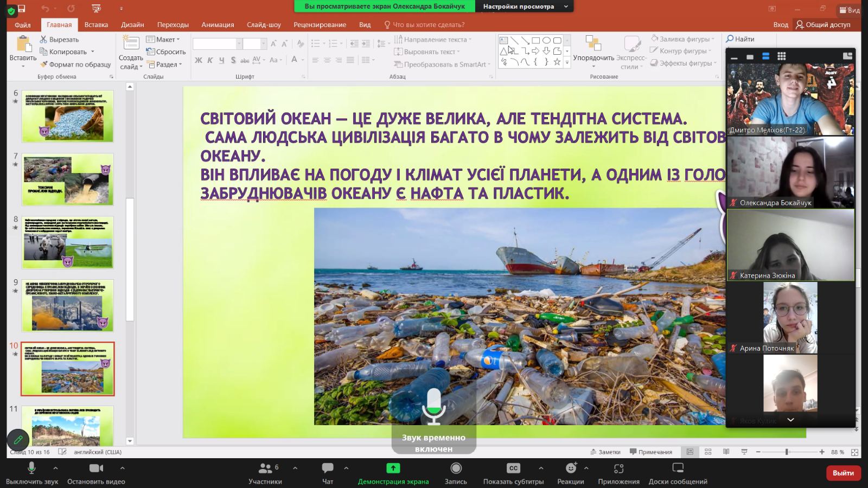The height and width of the screenshot is (488, 868).
Task: Click the Общий доступ (Share) button
Action: [823, 24]
